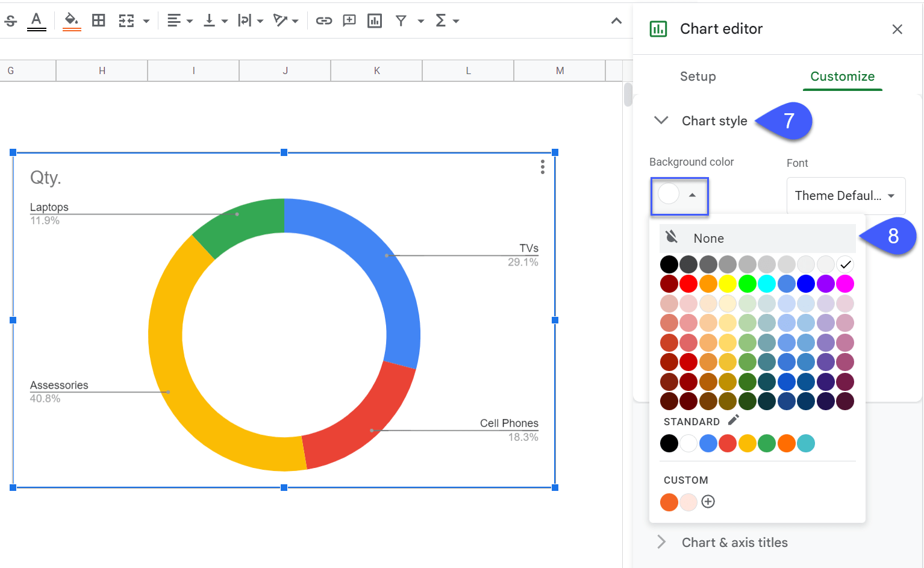Click the insert chart icon
This screenshot has width=924, height=568.
[375, 21]
